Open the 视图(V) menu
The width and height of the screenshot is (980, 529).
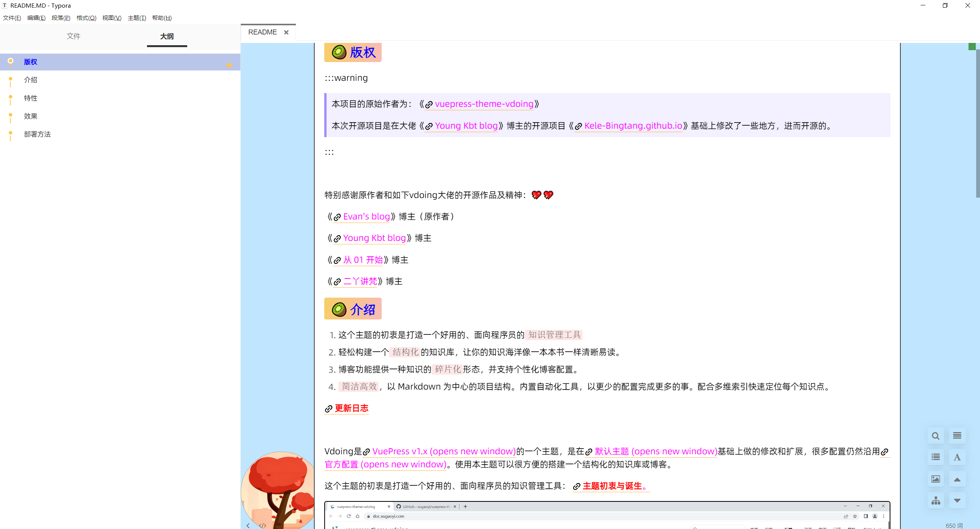coord(112,18)
